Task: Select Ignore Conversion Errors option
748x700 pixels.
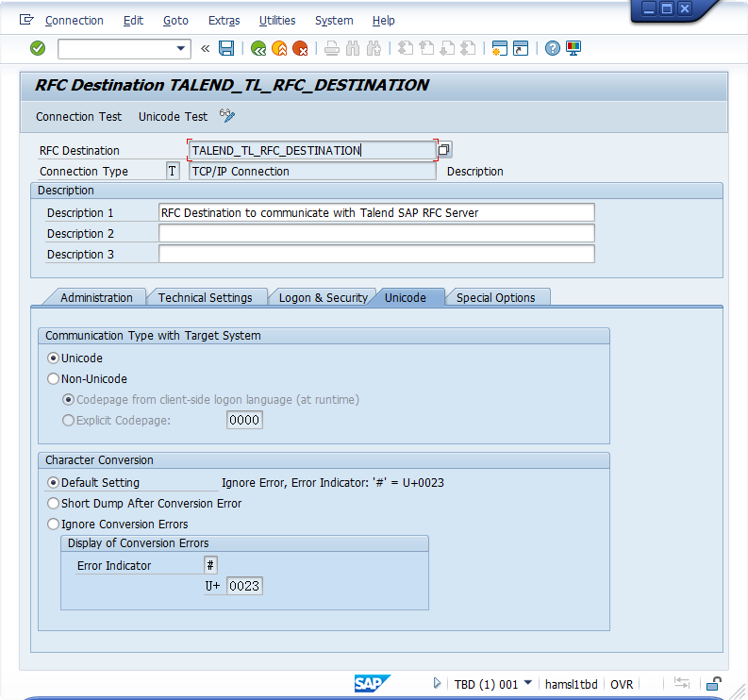Action: [x=54, y=525]
